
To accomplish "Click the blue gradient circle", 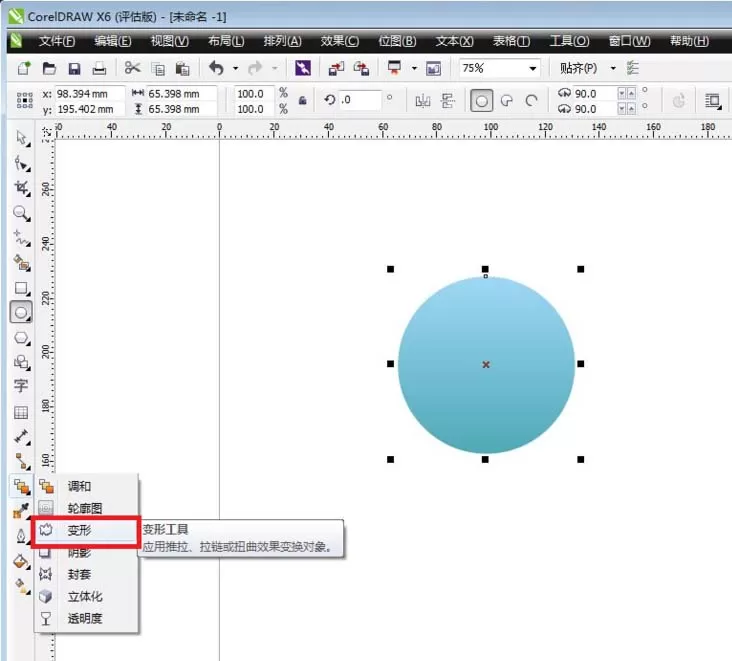I will (x=486, y=365).
